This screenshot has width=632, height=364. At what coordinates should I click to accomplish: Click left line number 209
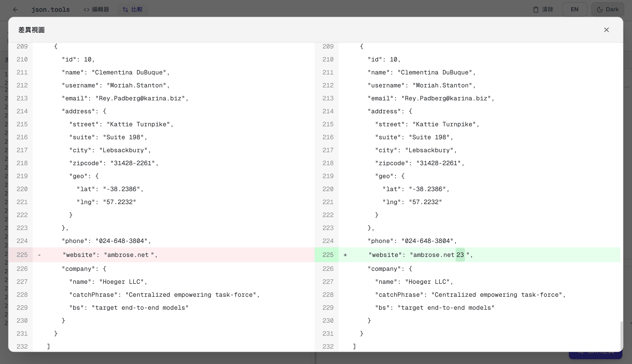pyautogui.click(x=22, y=47)
